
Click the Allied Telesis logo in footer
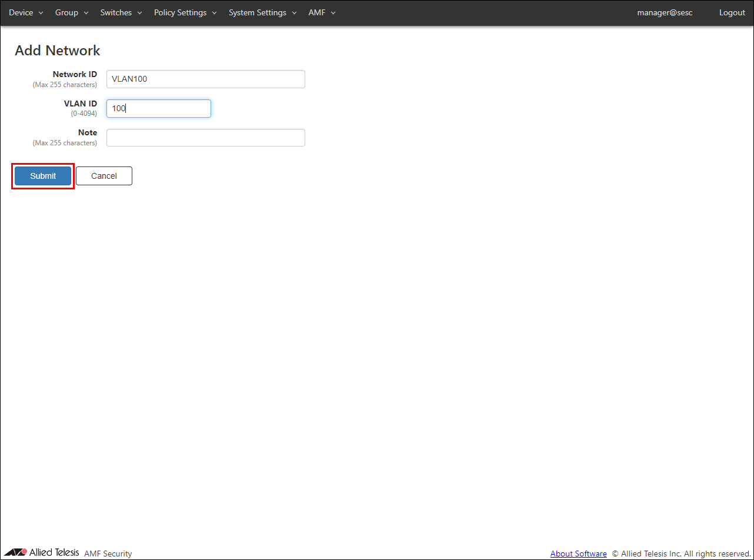point(41,552)
